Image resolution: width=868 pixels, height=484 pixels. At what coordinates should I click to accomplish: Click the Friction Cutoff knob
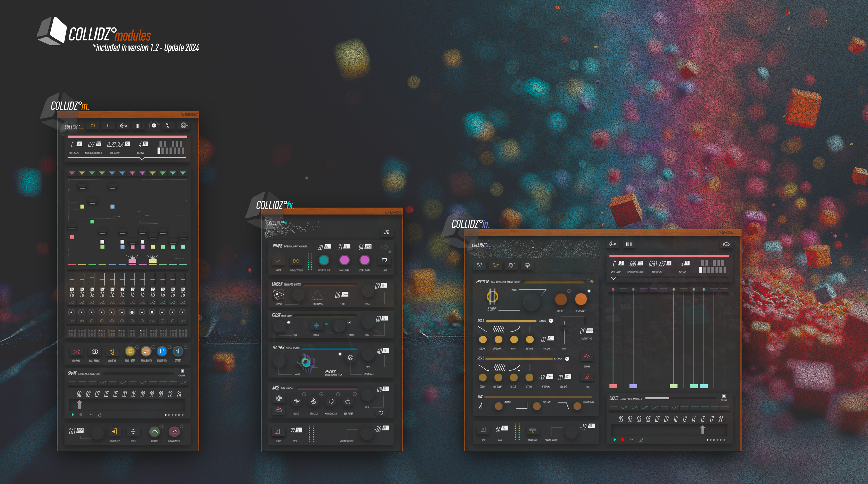click(561, 299)
